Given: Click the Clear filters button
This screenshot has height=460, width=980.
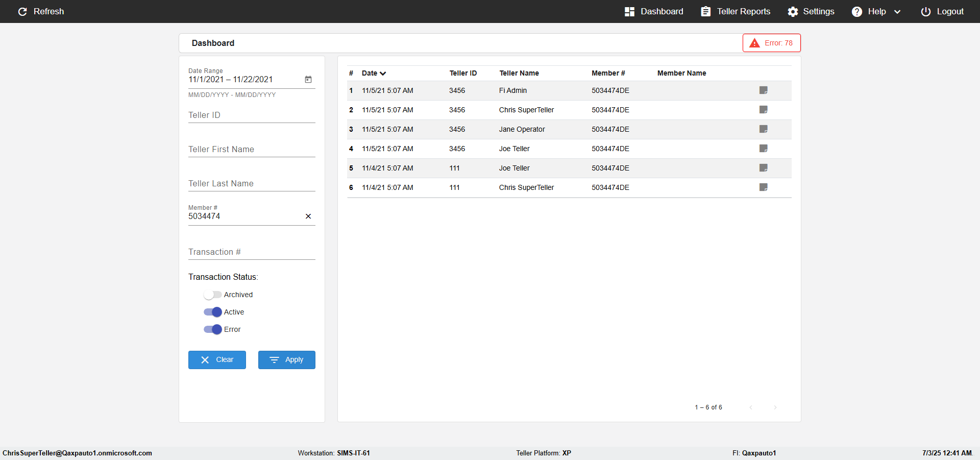Looking at the screenshot, I should tap(217, 359).
